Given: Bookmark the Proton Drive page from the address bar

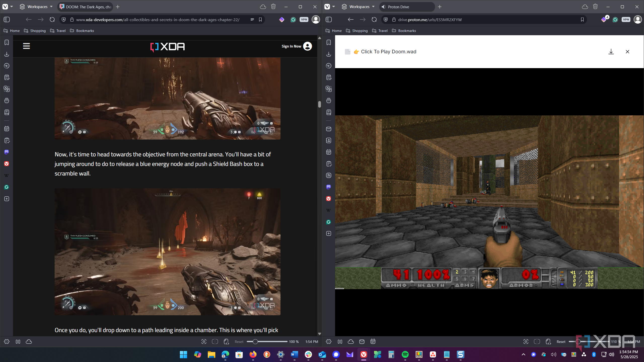Looking at the screenshot, I should click(x=582, y=20).
